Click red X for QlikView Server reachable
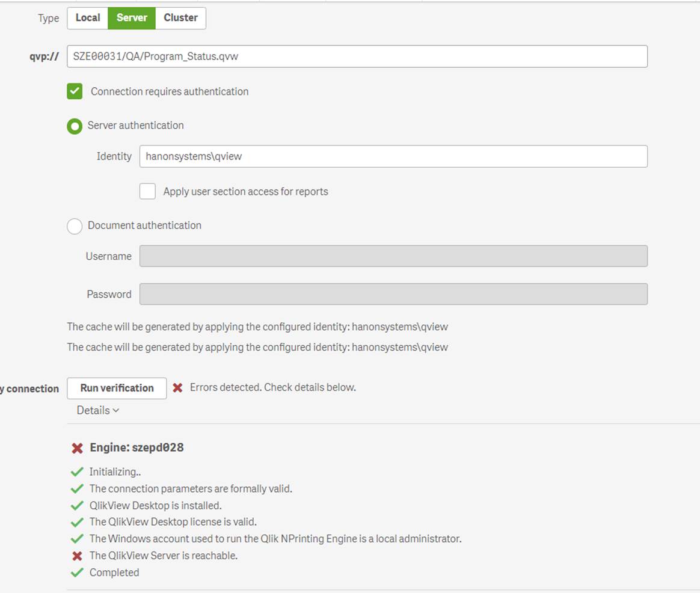Screen dimensions: 700x593 tap(76, 556)
